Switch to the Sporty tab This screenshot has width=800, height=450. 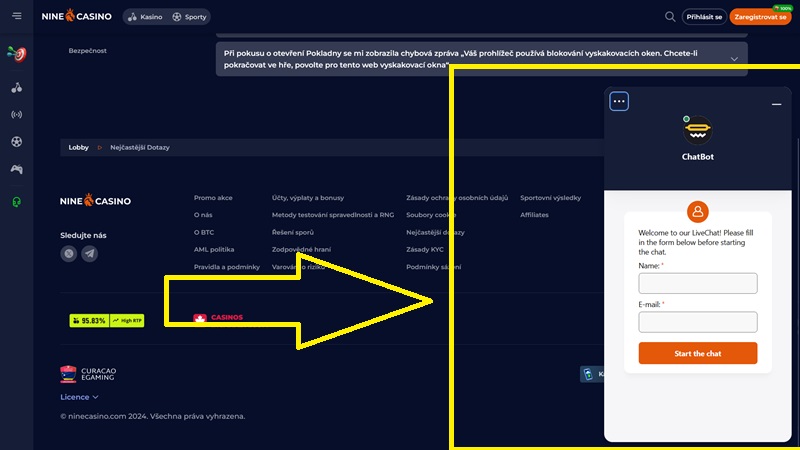[190, 17]
